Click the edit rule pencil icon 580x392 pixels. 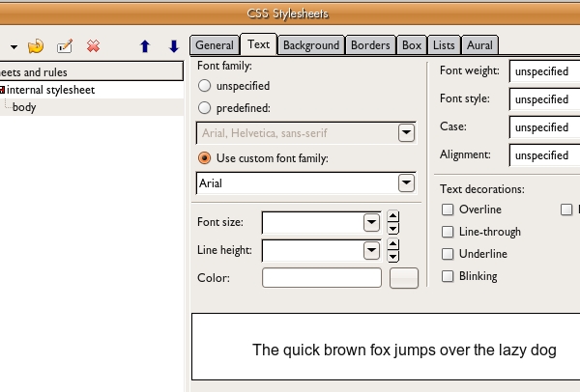pyautogui.click(x=65, y=45)
